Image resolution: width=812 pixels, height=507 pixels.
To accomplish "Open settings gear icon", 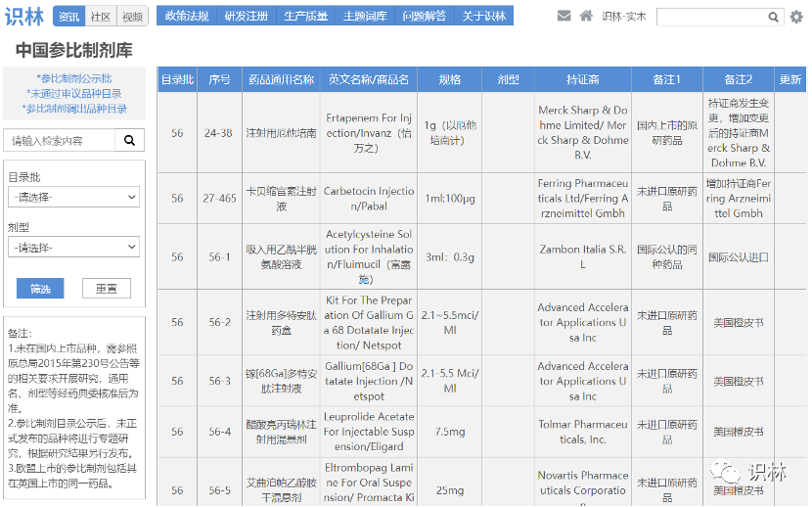I will (x=795, y=17).
